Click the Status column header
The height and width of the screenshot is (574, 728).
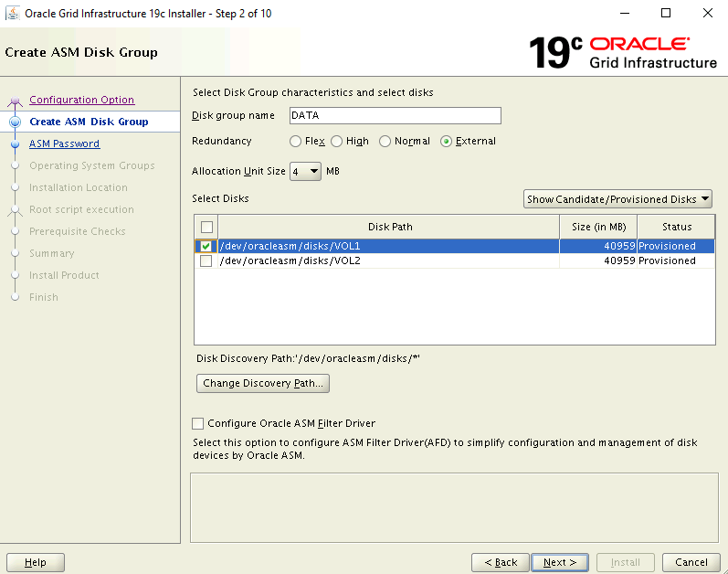(676, 227)
